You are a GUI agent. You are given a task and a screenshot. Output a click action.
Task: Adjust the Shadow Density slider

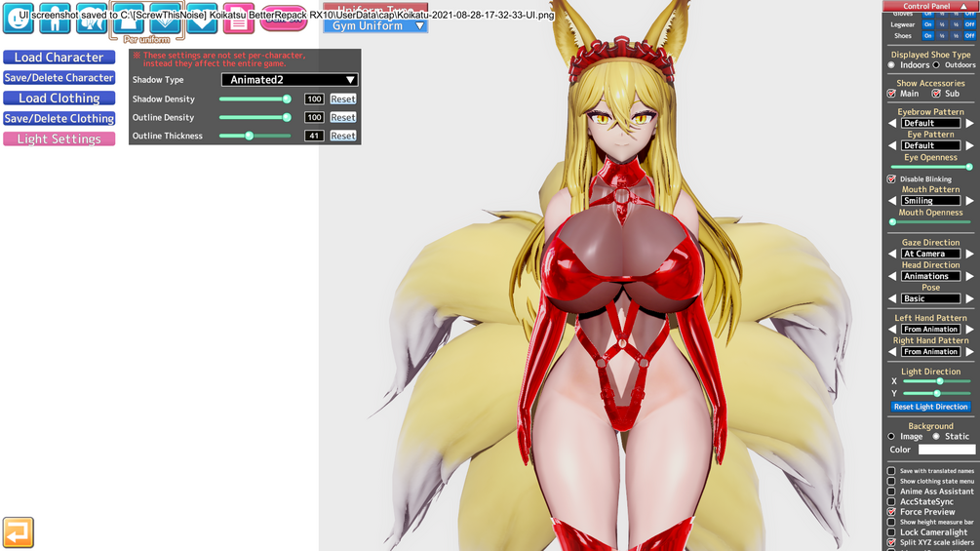click(255, 98)
